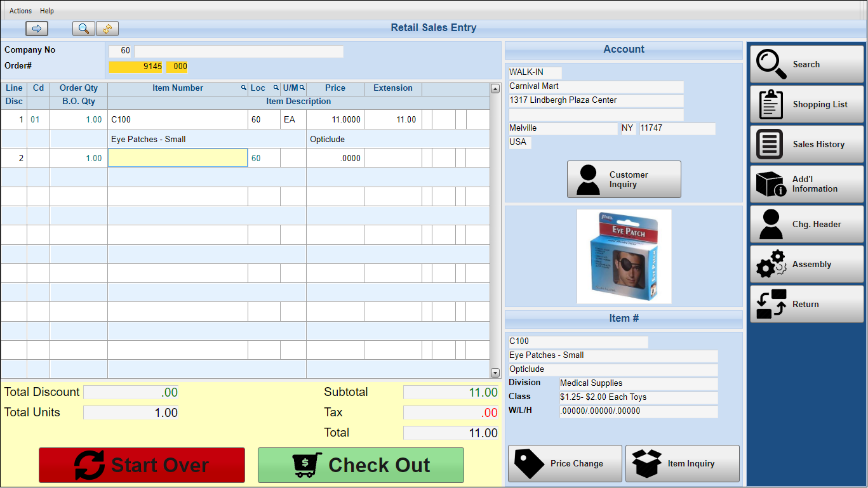Image resolution: width=868 pixels, height=488 pixels.
Task: Click the Eye Patch product image
Action: coord(624,256)
